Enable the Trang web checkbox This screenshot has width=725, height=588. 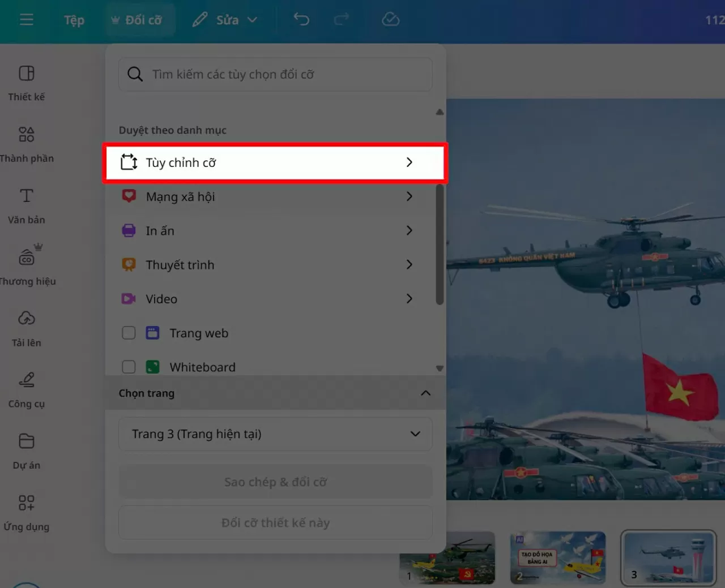[129, 333]
